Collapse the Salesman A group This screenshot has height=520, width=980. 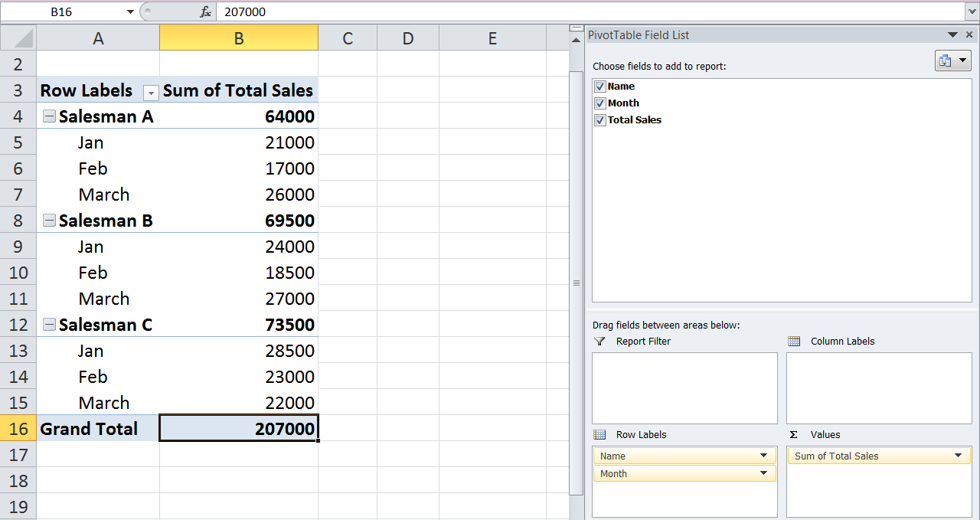[x=49, y=116]
